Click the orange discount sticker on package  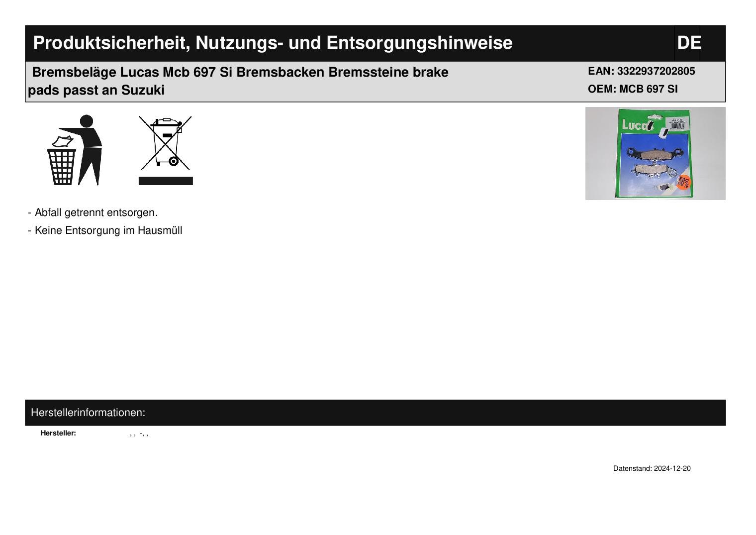click(x=683, y=182)
